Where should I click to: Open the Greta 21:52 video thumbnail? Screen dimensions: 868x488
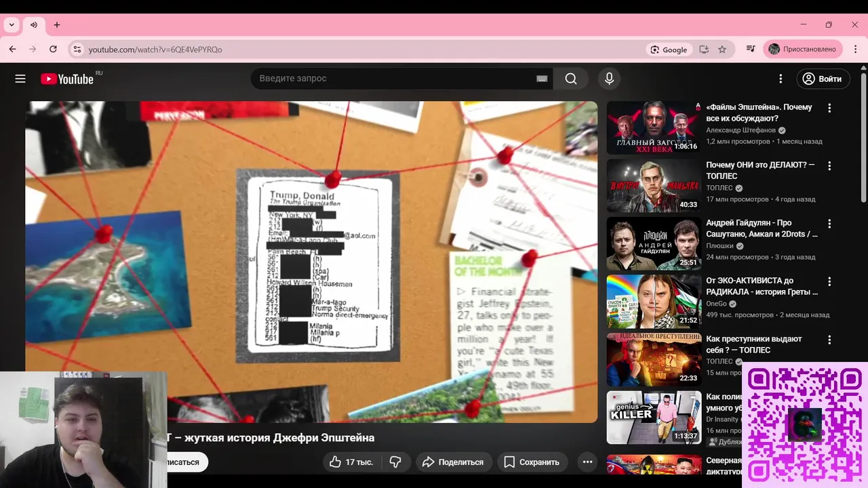click(x=654, y=302)
